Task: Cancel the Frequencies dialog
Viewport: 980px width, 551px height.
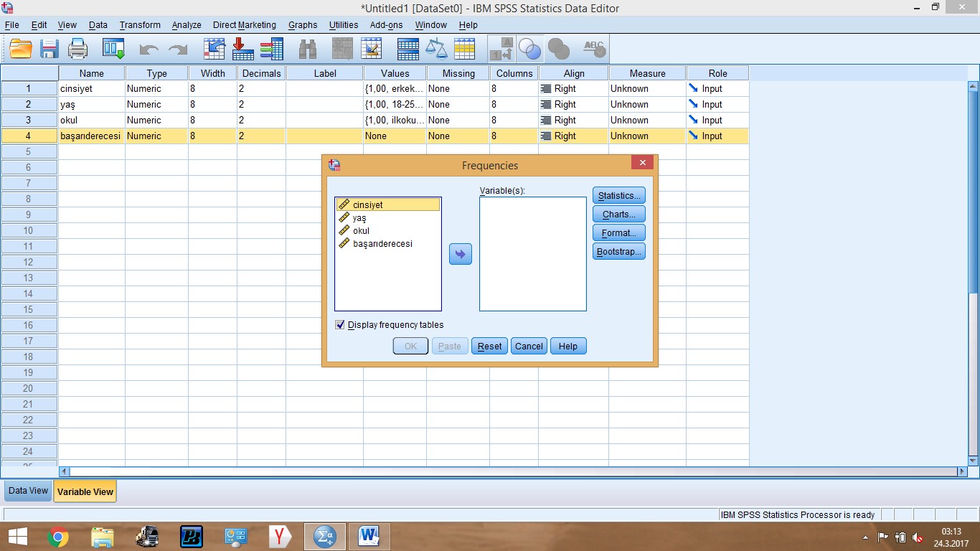Action: [x=529, y=346]
